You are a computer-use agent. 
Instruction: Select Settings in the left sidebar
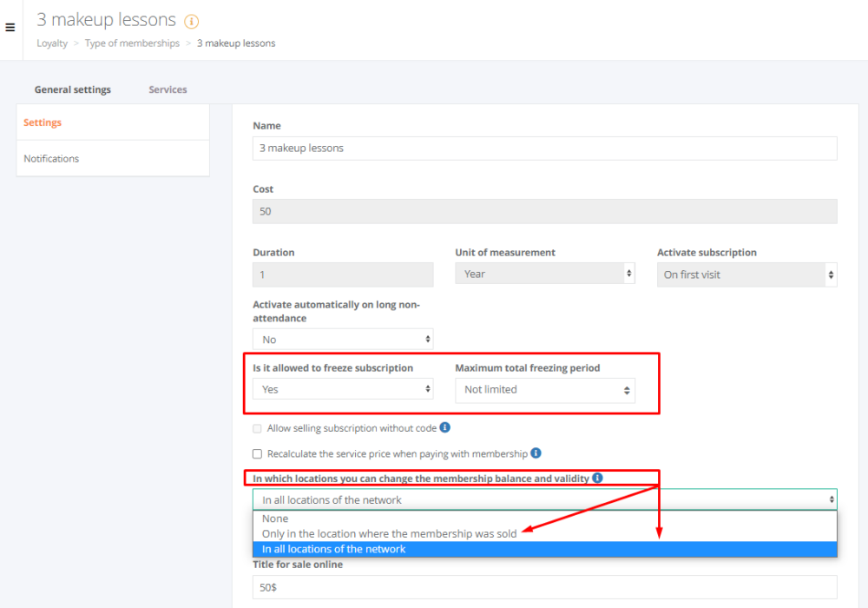[x=43, y=122]
